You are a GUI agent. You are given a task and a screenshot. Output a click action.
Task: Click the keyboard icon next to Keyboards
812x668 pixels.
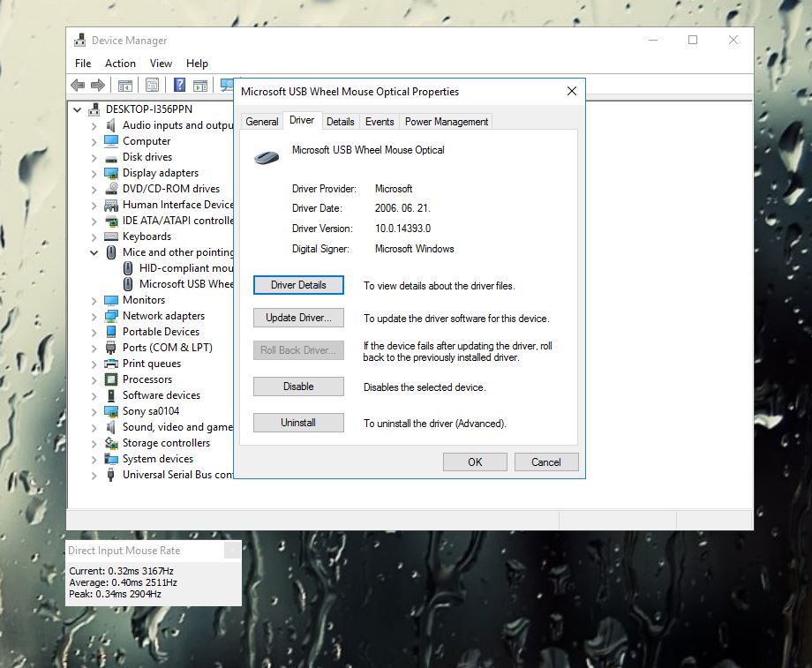[x=111, y=236]
